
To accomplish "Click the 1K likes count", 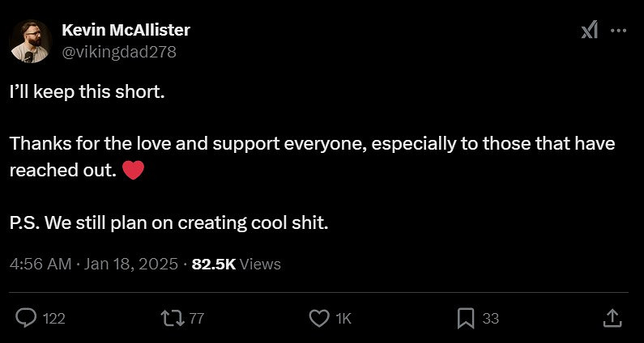I will [343, 319].
